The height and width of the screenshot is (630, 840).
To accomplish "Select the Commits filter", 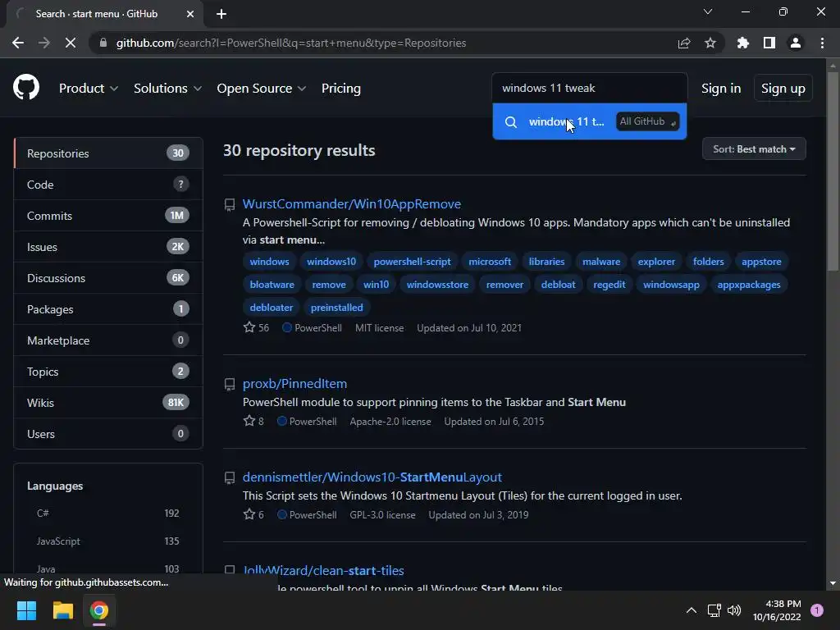I will pos(108,216).
